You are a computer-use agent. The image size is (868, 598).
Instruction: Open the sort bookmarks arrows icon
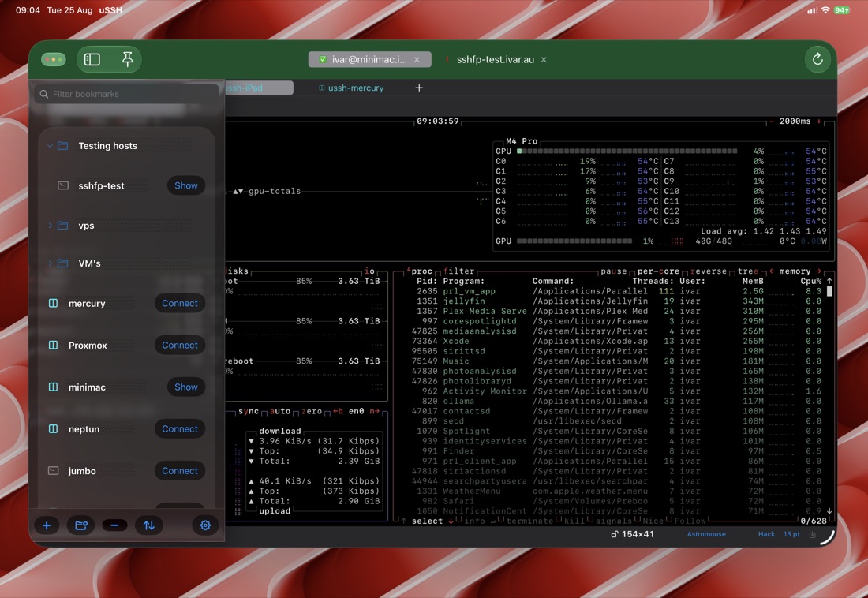pos(149,525)
